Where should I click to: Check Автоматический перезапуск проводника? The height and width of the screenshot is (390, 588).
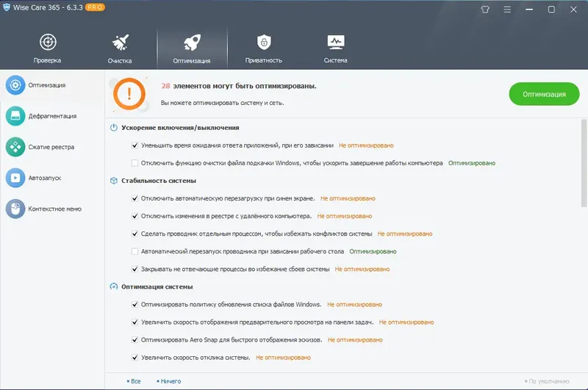click(135, 251)
